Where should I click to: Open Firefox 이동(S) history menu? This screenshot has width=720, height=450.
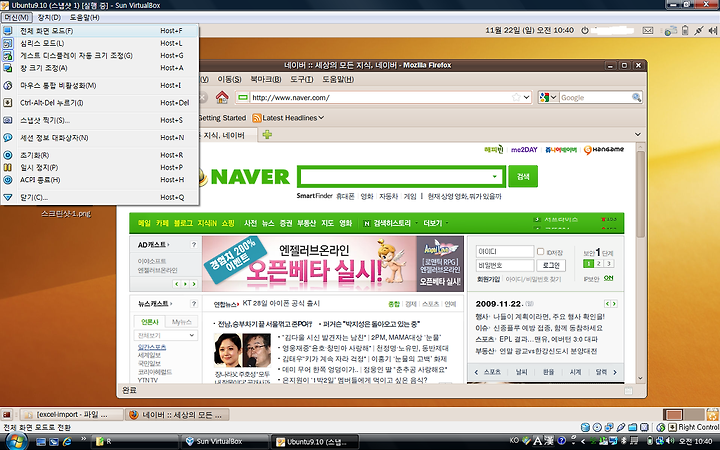point(229,79)
